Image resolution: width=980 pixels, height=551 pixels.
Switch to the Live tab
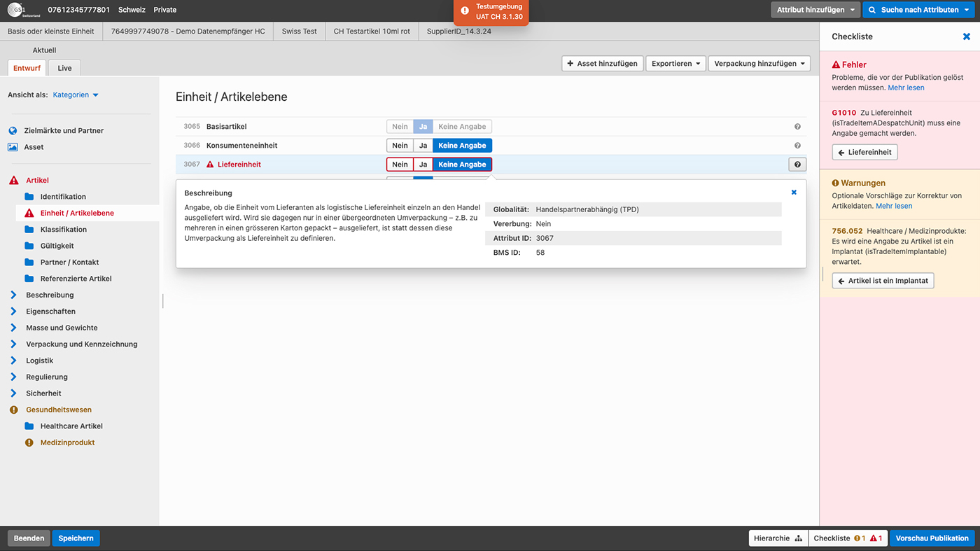64,68
